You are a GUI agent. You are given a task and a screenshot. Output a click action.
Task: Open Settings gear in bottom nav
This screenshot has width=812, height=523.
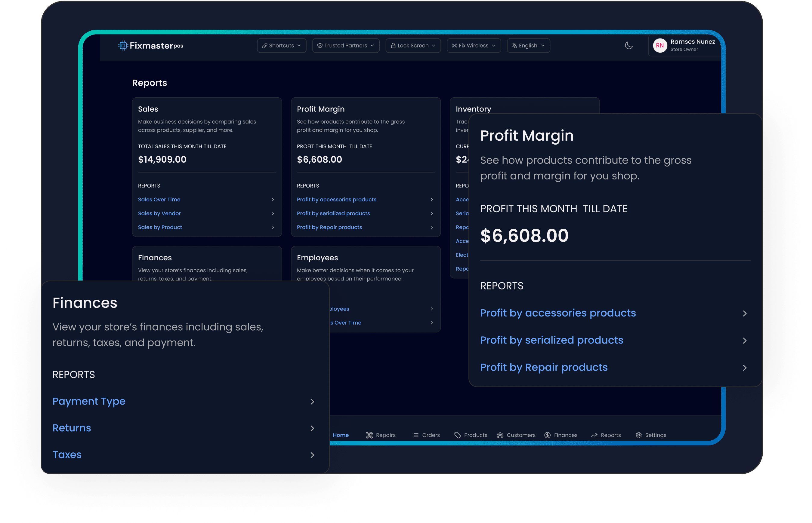click(639, 435)
